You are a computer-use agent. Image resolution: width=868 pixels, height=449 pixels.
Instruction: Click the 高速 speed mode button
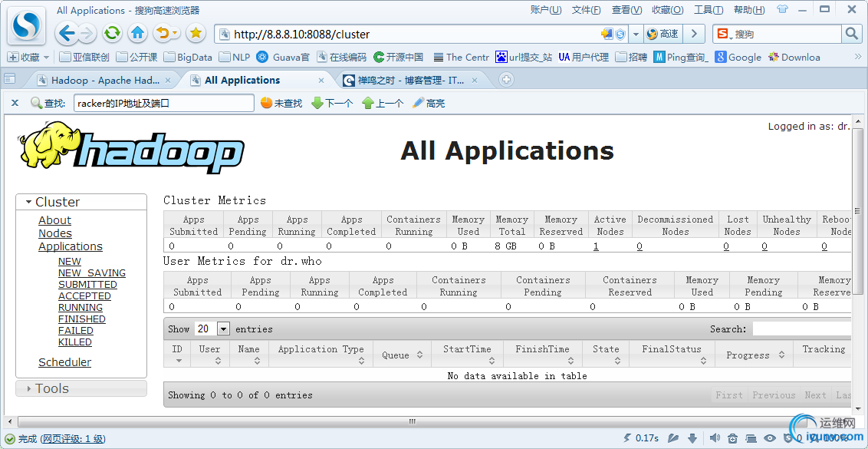click(663, 34)
